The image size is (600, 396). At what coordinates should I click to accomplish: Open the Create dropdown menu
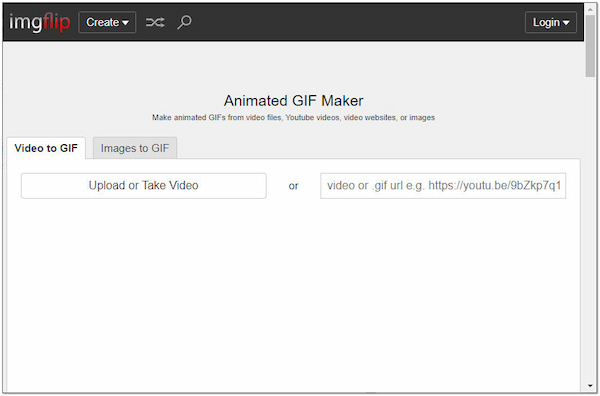(x=107, y=22)
